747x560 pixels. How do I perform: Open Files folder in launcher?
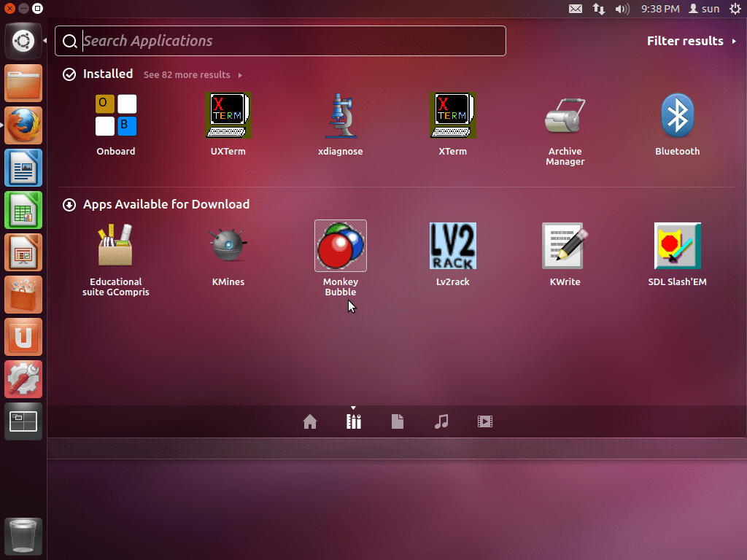[x=23, y=83]
